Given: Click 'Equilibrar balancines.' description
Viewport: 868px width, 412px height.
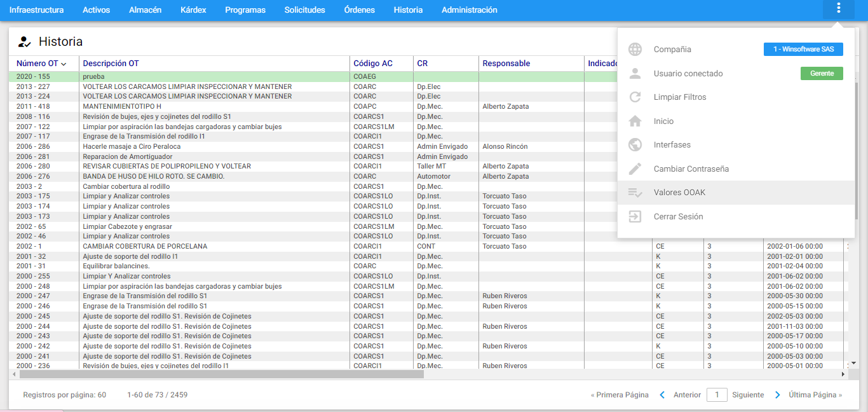Looking at the screenshot, I should 116,266.
